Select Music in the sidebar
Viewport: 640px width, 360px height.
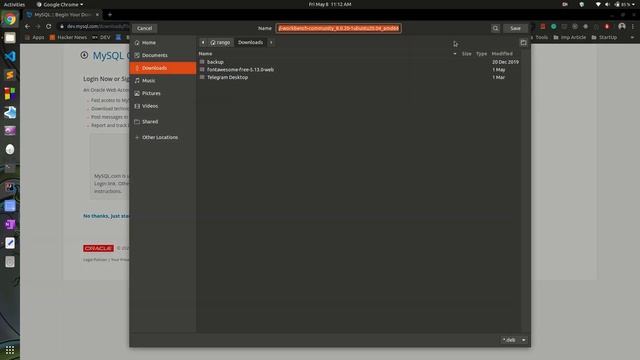(x=163, y=80)
